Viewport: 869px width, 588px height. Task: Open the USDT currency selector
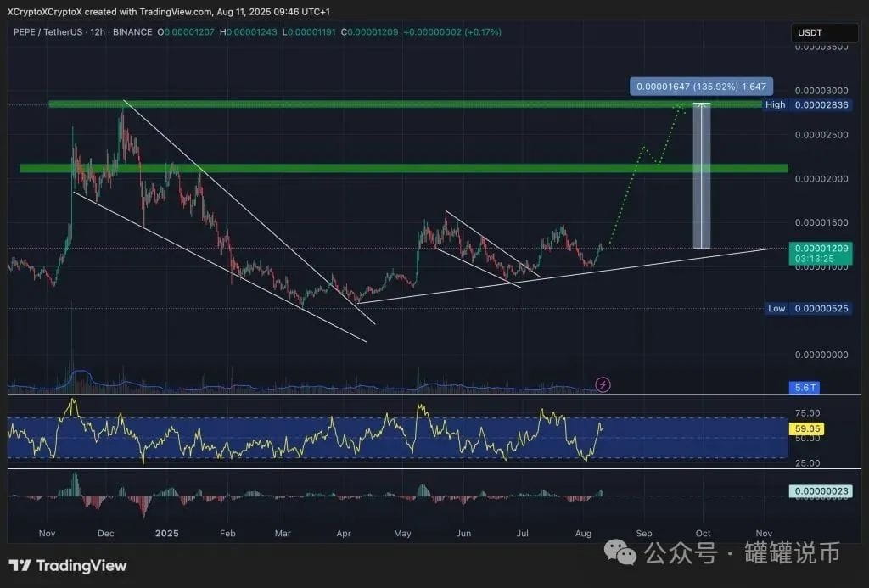coord(824,33)
